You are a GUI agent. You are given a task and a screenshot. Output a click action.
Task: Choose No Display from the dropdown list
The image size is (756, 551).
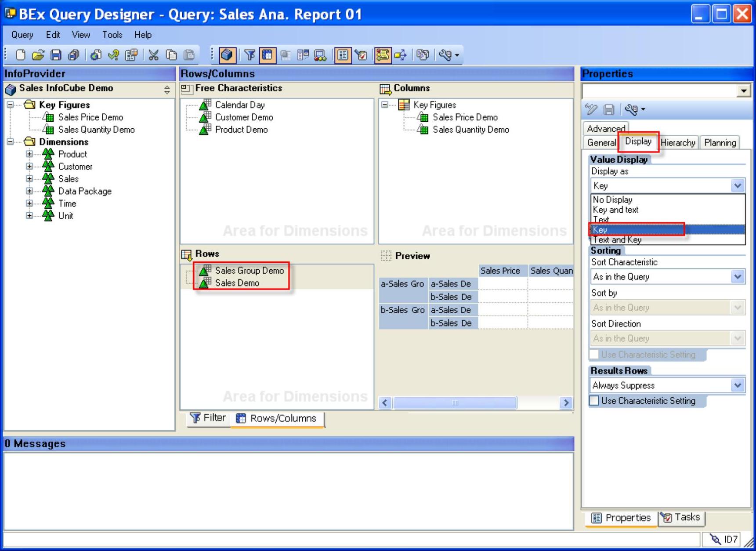pyautogui.click(x=667, y=199)
